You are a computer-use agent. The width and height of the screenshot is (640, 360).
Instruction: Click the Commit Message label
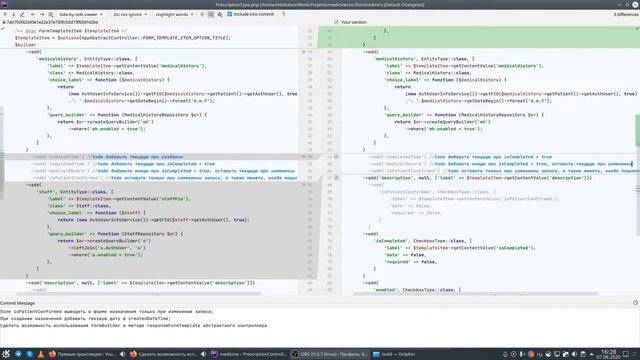click(x=18, y=303)
